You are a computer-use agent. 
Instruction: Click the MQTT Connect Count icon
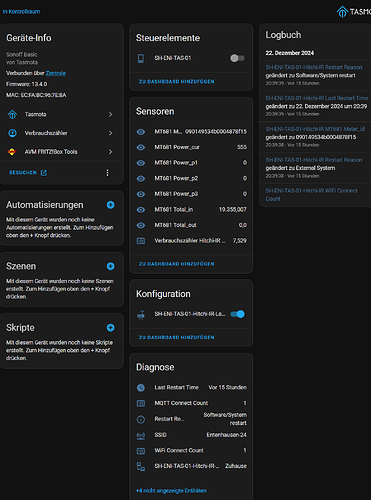[141, 403]
